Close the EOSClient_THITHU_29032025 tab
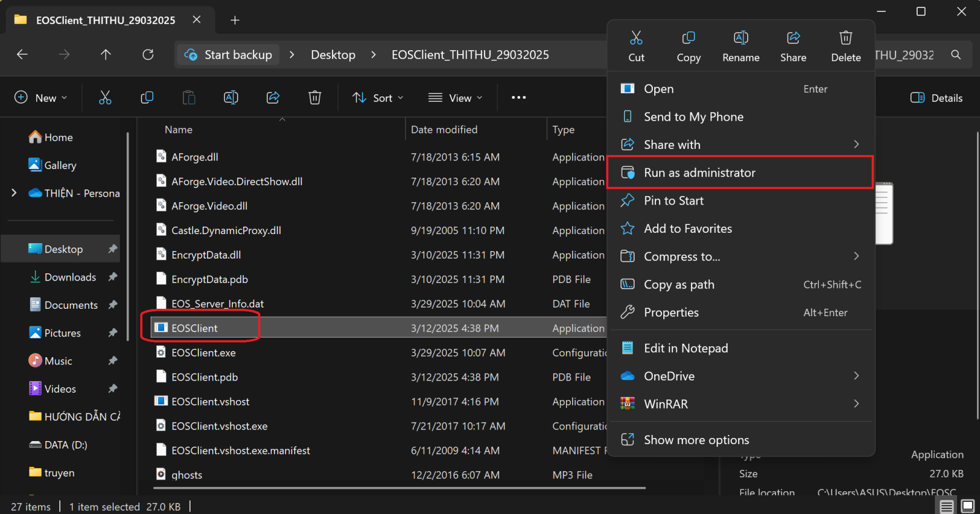The height and width of the screenshot is (514, 980). click(x=197, y=20)
